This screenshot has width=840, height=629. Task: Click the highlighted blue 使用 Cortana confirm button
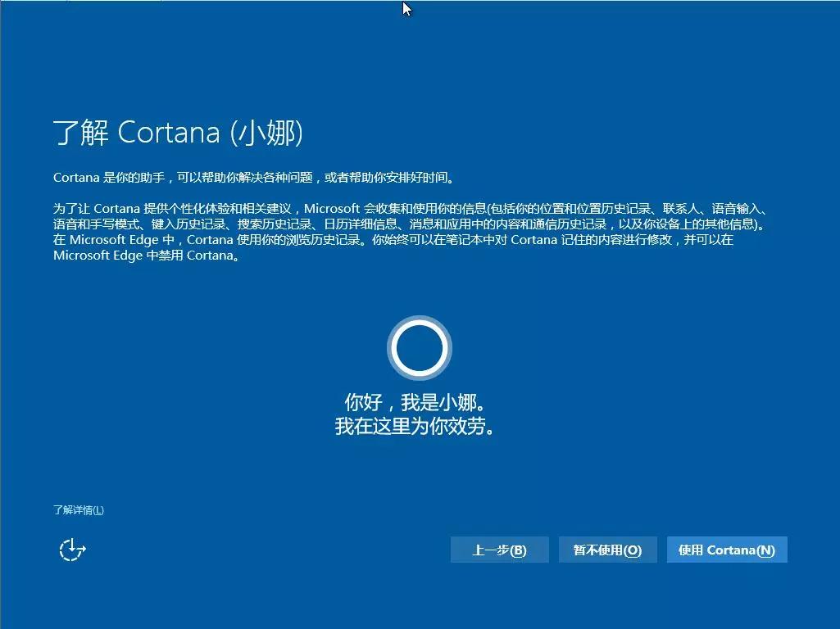pos(727,550)
